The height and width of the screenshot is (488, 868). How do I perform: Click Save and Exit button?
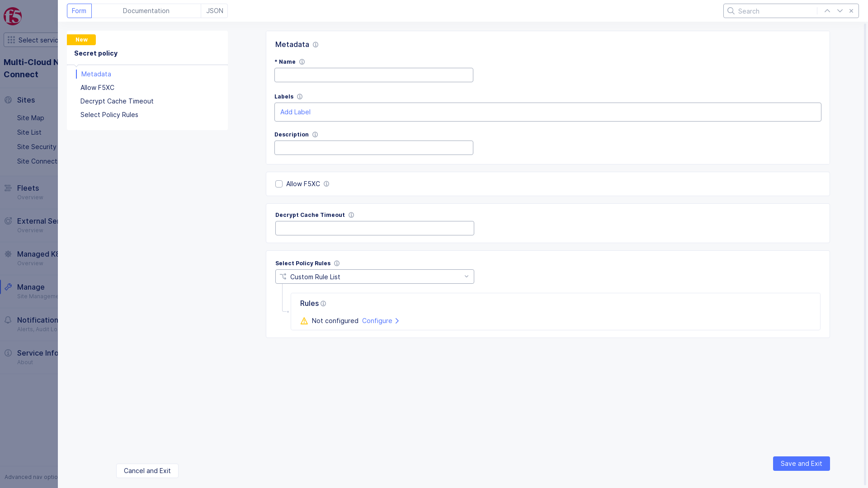pyautogui.click(x=801, y=464)
